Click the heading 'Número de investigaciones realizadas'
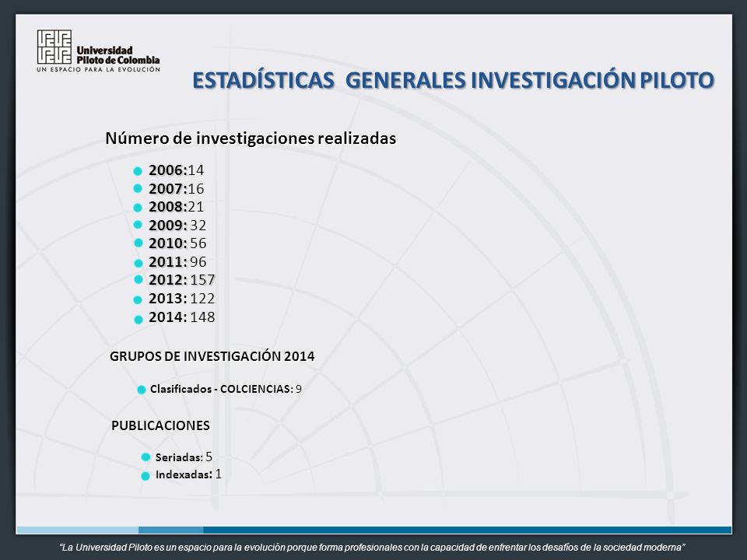Screen dimensions: 747x560 click(x=251, y=138)
